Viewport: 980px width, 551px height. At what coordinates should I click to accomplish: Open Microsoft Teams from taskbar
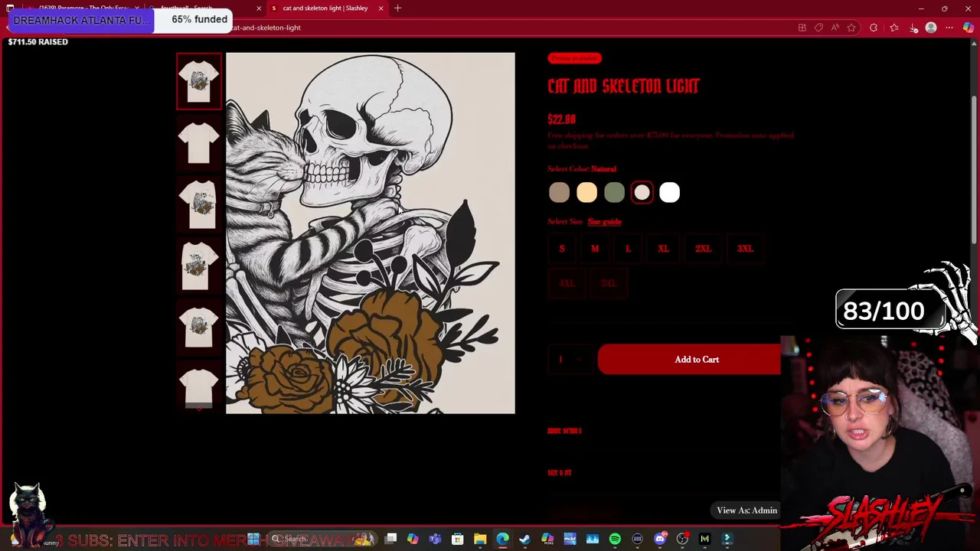(435, 539)
